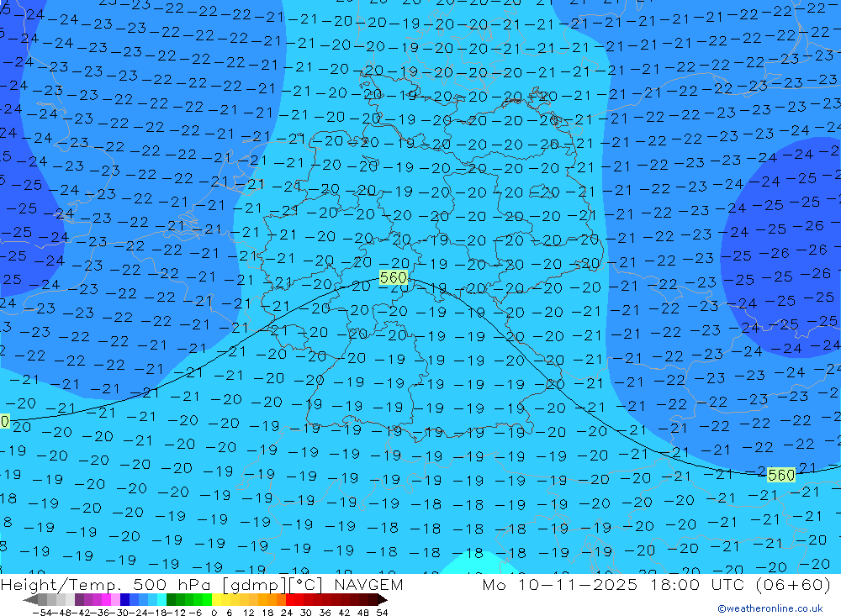This screenshot has height=616, width=841.
Task: Click the 'Mo 10-11-2025 18:00 UTC (06+60)' timestamp
Action: (657, 584)
